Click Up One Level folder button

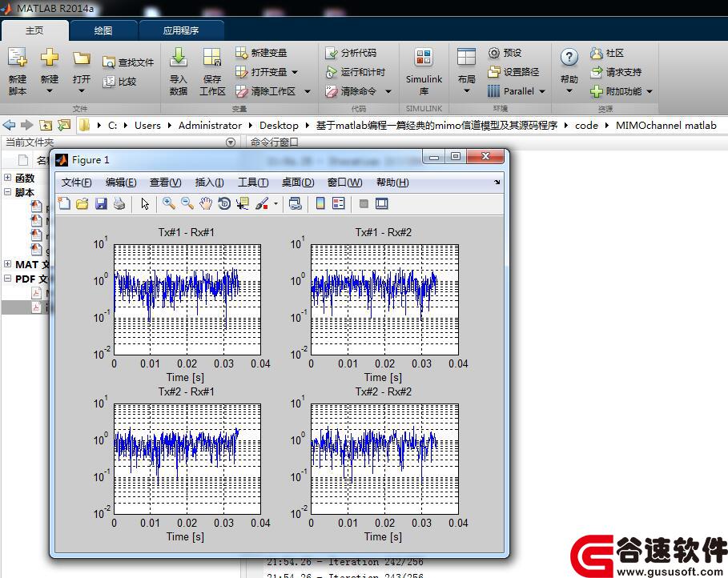point(46,125)
